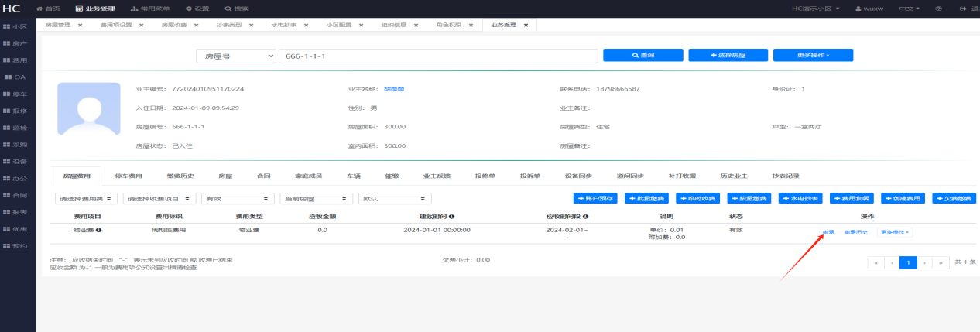
Task: Open the 业务受理 top menu
Action: coord(95,8)
